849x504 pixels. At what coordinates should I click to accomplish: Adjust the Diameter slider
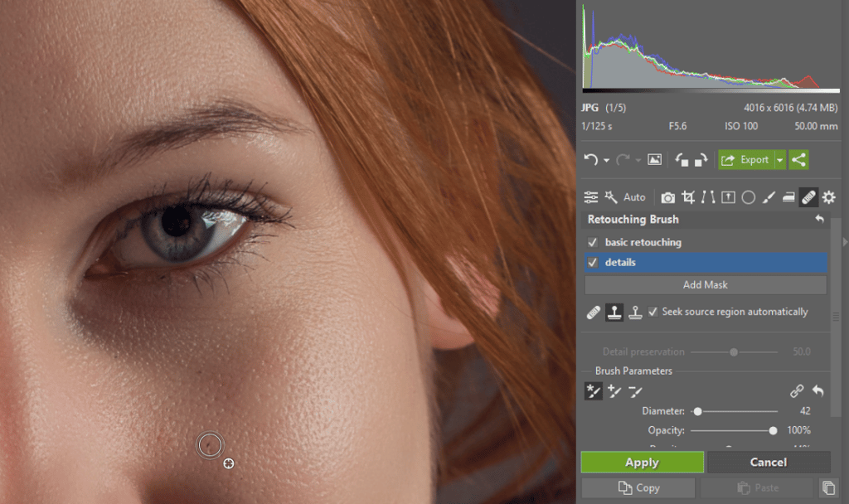698,411
